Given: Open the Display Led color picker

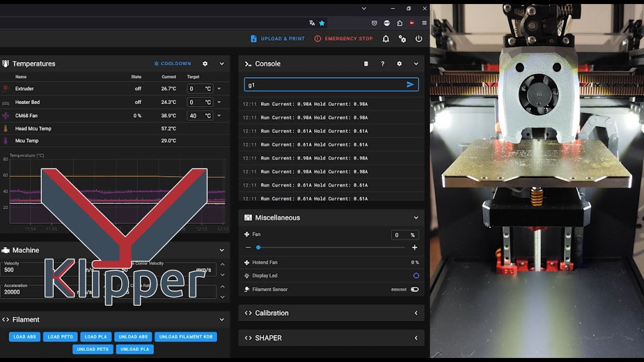Looking at the screenshot, I should [416, 276].
